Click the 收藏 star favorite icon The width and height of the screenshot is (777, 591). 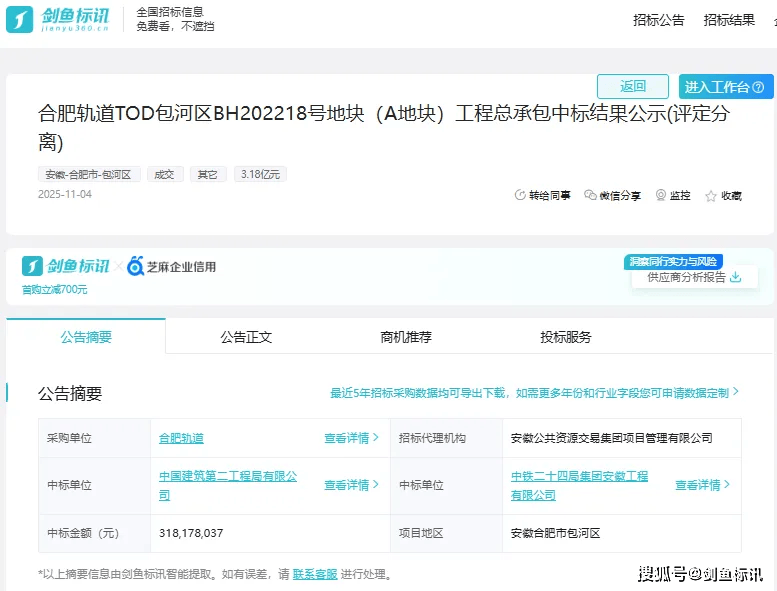[711, 196]
